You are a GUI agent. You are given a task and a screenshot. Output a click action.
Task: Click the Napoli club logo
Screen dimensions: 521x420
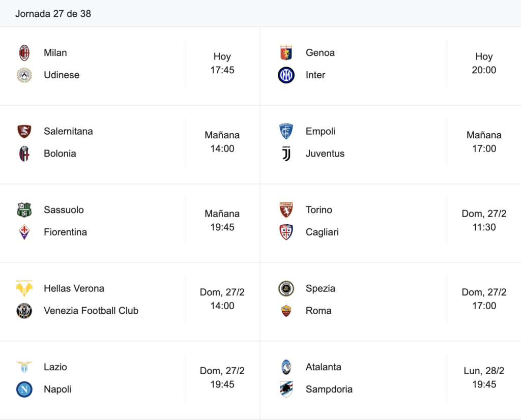(x=24, y=389)
